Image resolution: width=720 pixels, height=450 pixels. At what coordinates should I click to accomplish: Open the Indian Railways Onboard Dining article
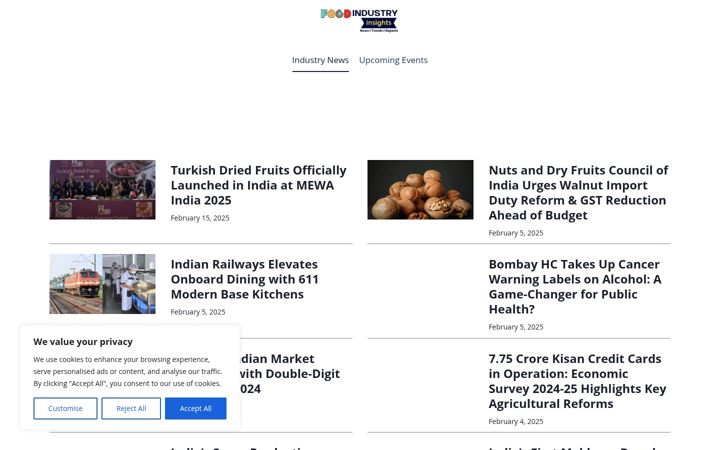(244, 279)
